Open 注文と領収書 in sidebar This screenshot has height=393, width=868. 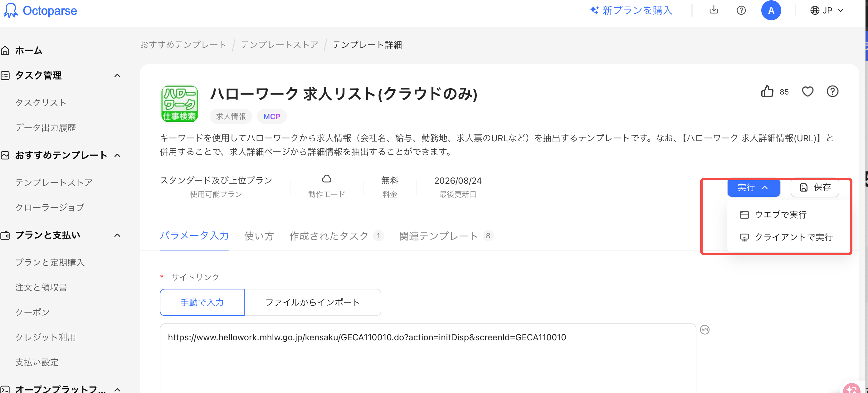pyautogui.click(x=41, y=287)
